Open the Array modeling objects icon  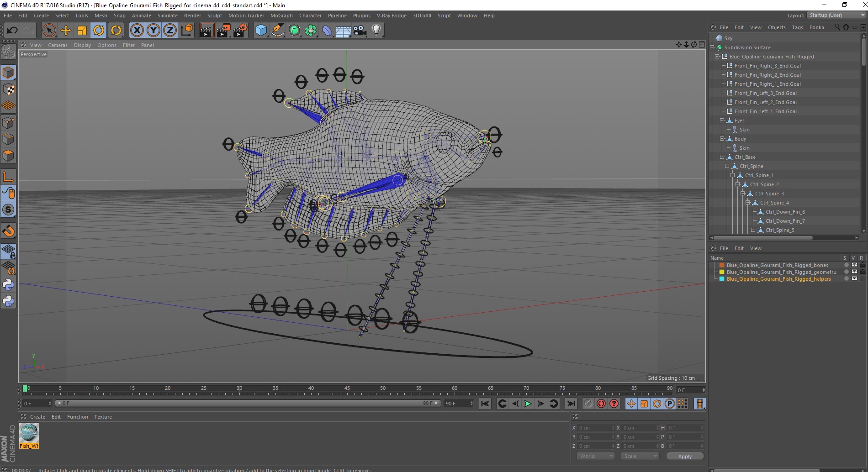(311, 31)
